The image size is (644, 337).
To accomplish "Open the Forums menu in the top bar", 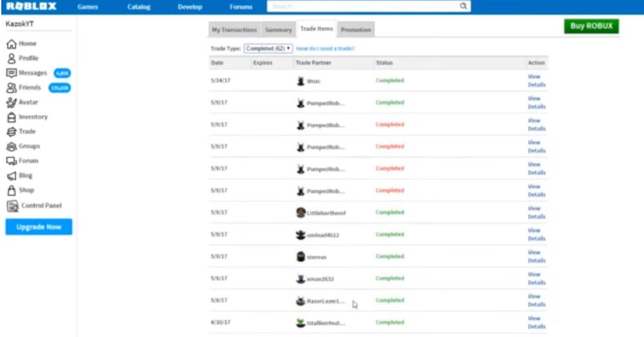I will (241, 7).
